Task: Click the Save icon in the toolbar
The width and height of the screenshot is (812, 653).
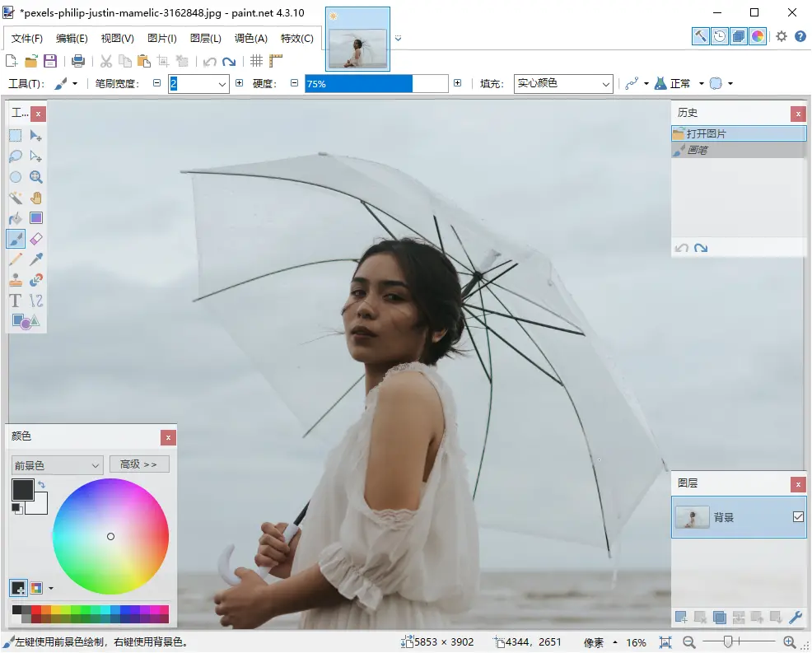Action: 50,61
